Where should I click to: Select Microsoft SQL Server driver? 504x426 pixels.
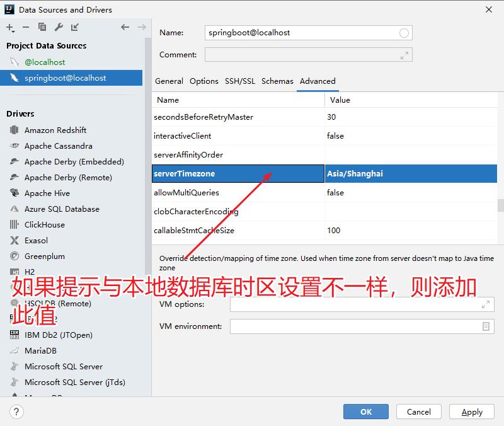[x=64, y=367]
